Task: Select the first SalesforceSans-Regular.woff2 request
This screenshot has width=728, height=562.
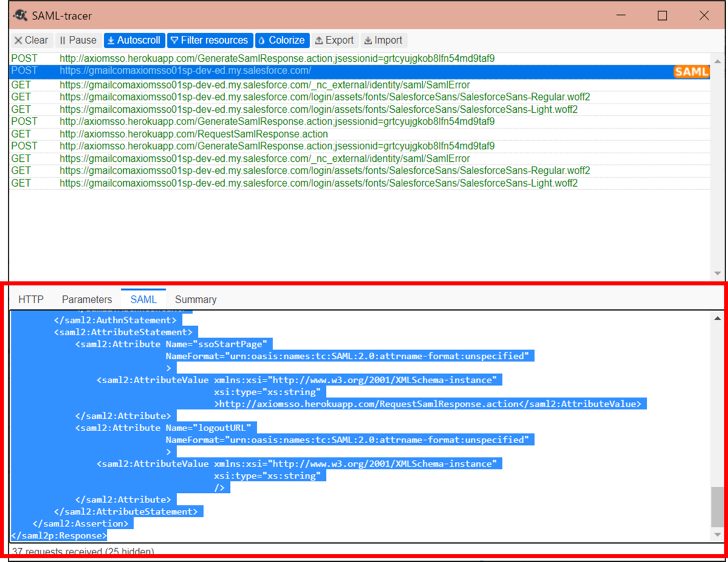Action: [359, 97]
